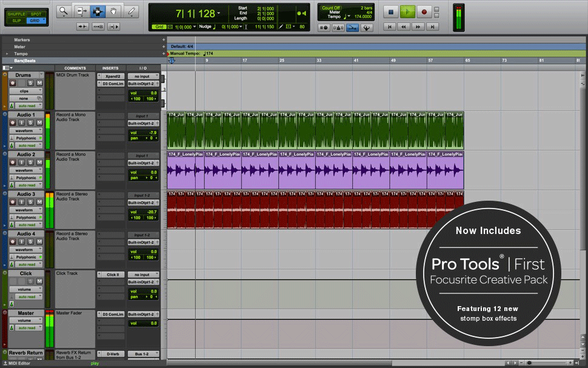Click the green Play transport button
This screenshot has width=588, height=368.
pyautogui.click(x=407, y=12)
